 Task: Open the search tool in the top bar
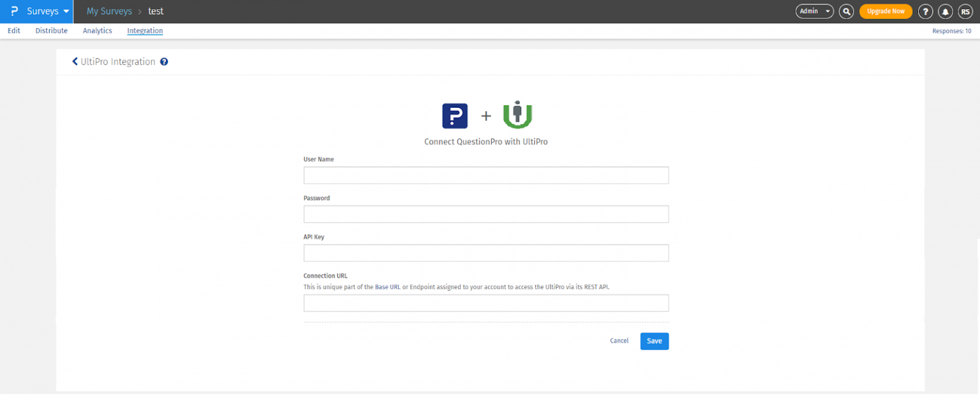pos(846,11)
